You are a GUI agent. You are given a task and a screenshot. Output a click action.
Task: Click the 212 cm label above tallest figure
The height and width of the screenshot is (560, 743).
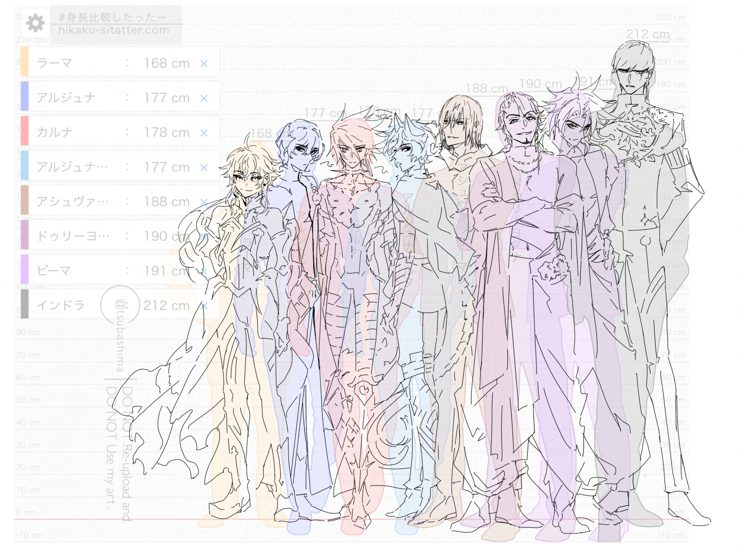648,34
